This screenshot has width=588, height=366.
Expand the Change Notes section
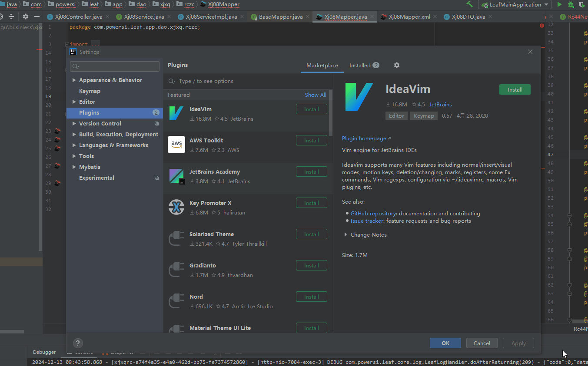pos(345,235)
